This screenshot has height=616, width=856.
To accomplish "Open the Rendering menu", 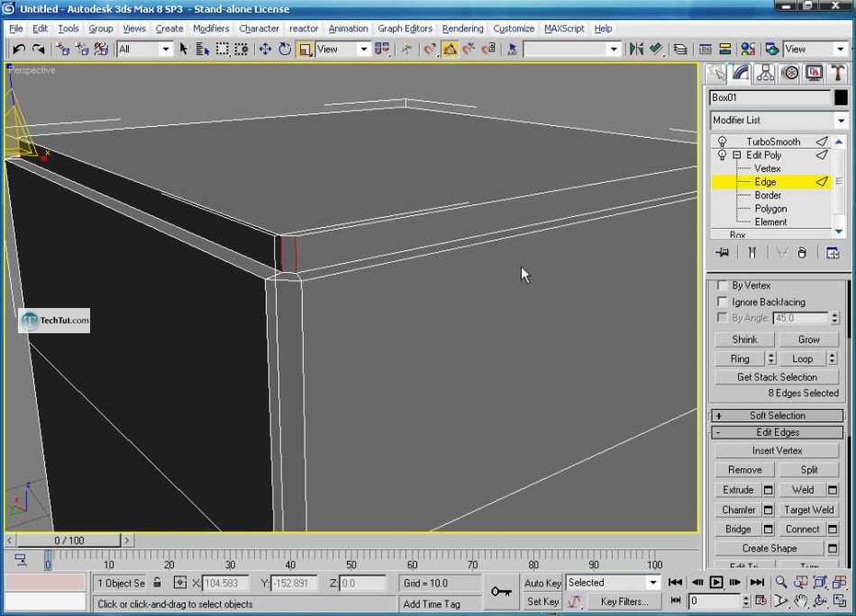I will click(x=462, y=29).
